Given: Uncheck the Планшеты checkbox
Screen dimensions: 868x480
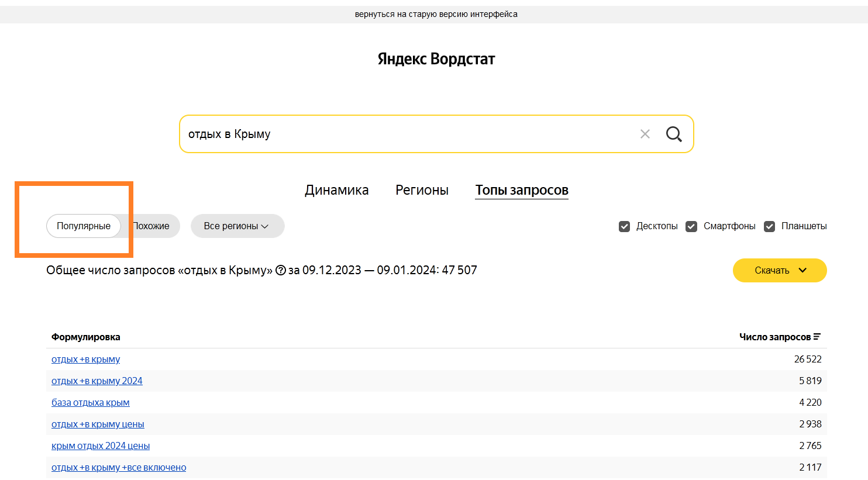Looking at the screenshot, I should [770, 226].
